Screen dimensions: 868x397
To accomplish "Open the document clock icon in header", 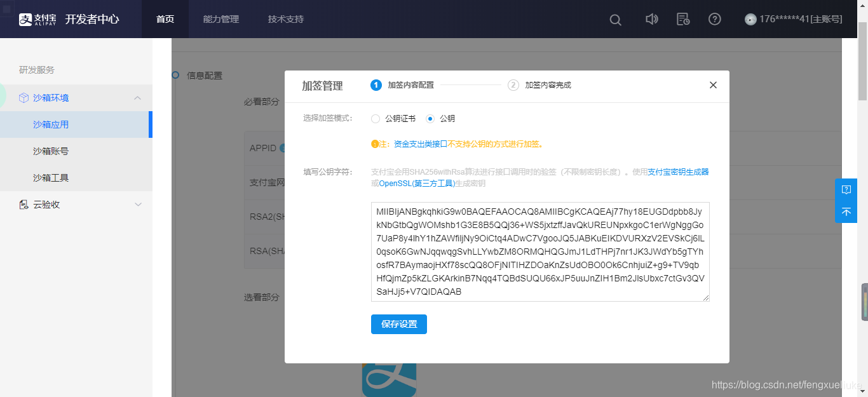I will coord(683,19).
